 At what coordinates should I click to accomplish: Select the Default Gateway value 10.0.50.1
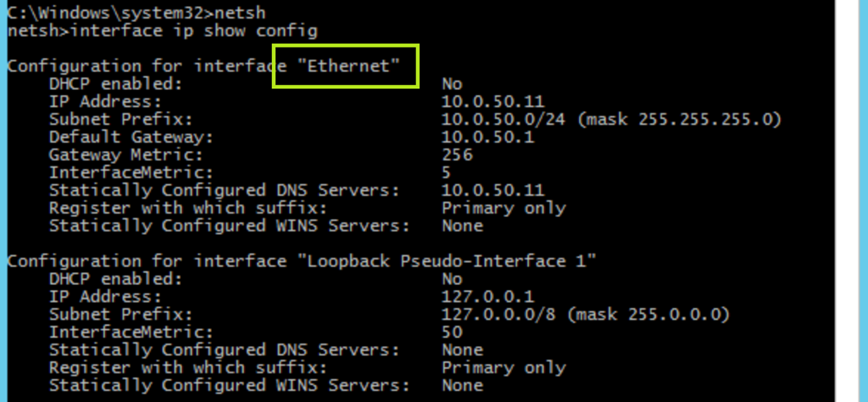488,137
